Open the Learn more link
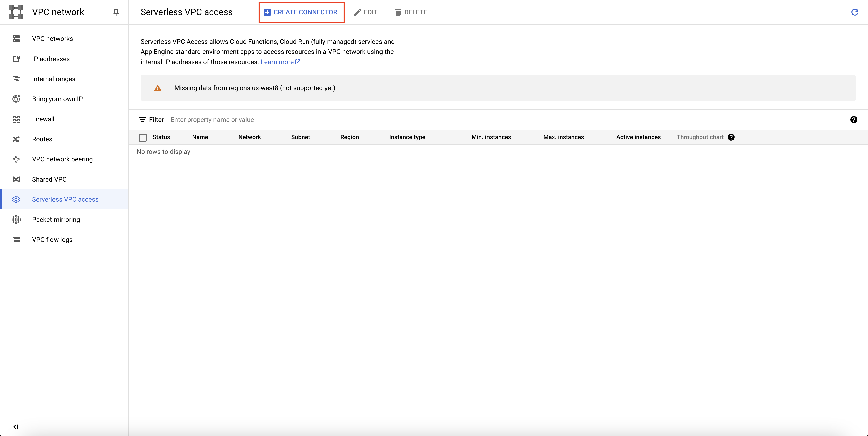This screenshot has height=436, width=868. 277,62
